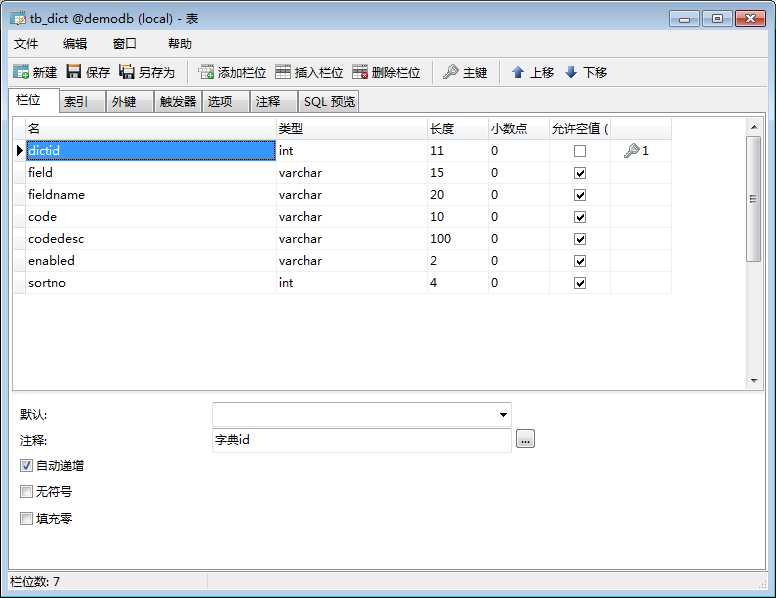Screen dimensions: 776x598
Task: Click the 主键 (Primary Key) key icon
Action: click(450, 72)
